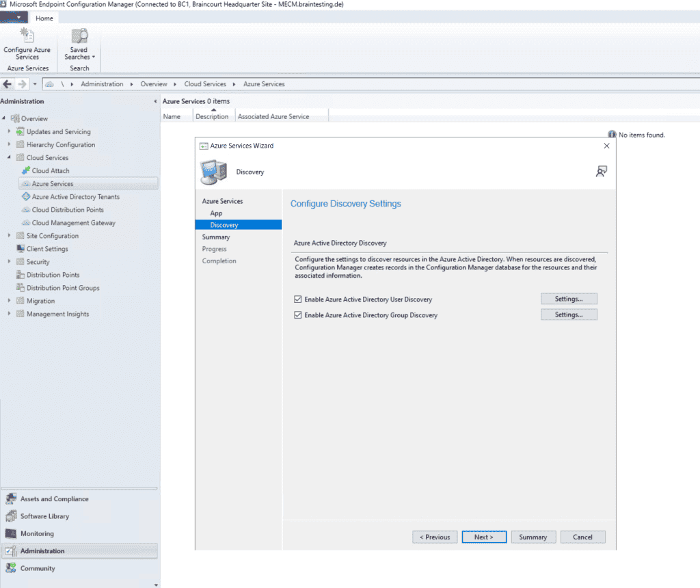700x588 pixels.
Task: Switch to the Home ribbon tab
Action: coord(44,18)
